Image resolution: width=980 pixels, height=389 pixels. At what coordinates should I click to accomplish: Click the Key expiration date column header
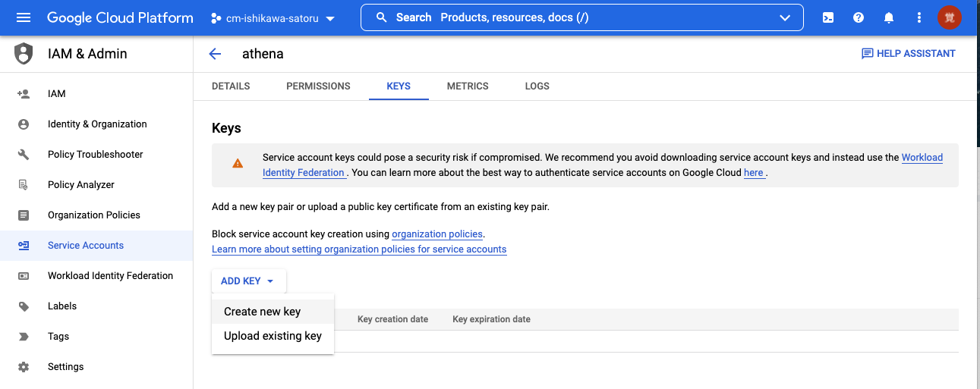click(x=491, y=319)
